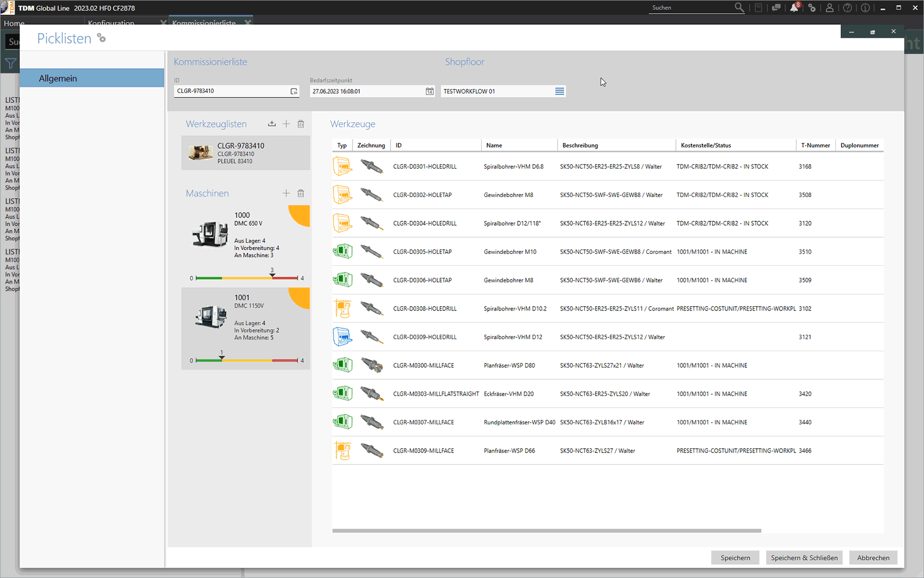Open the user account icon in title bar
924x578 pixels.
coord(829,8)
